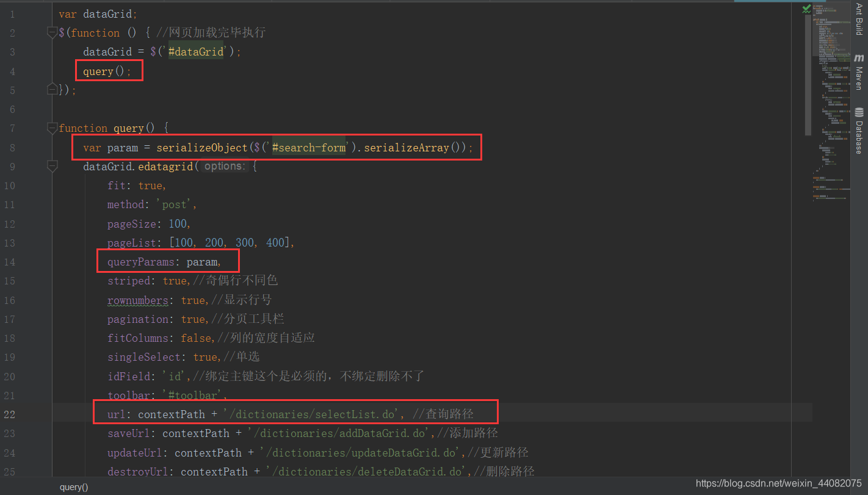Click the '#toolbar' string on line 21

point(193,396)
